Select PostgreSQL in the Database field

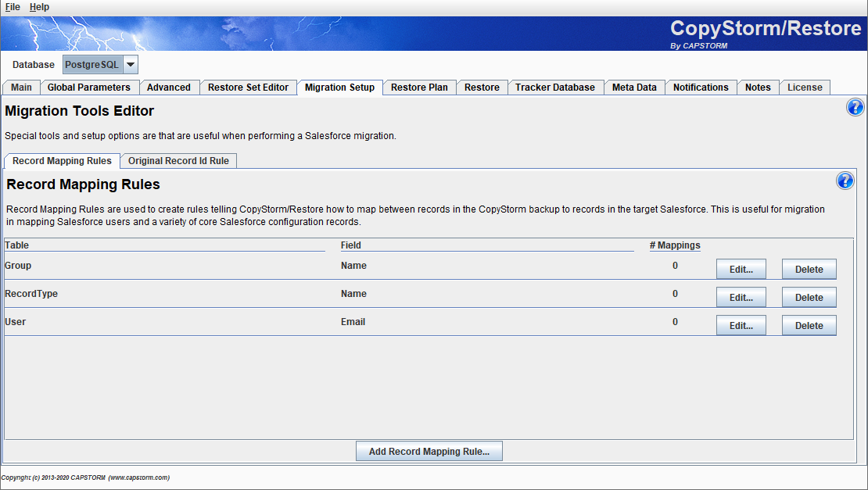point(92,65)
